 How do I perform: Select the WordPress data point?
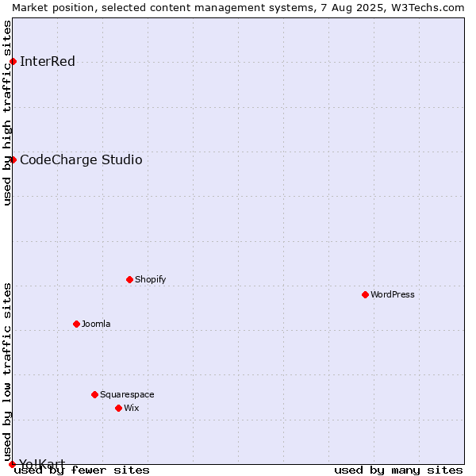(x=365, y=295)
